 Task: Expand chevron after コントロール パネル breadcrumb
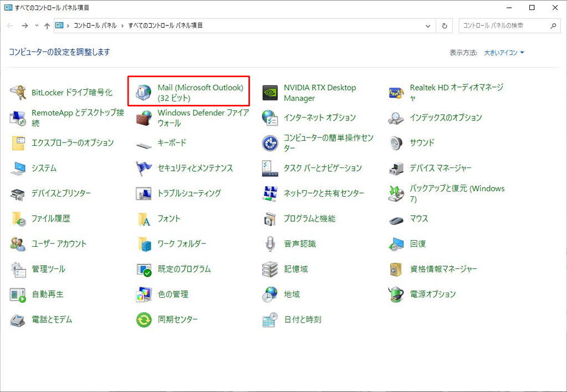[122, 26]
